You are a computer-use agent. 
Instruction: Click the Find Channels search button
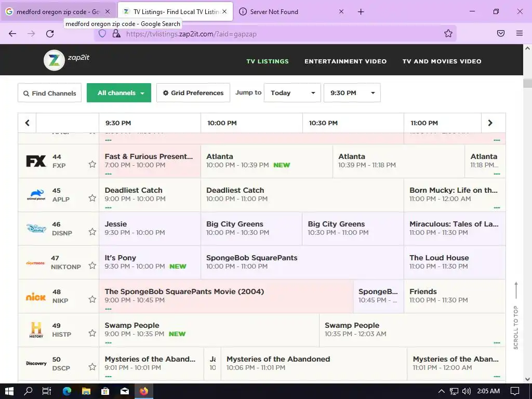coord(49,93)
